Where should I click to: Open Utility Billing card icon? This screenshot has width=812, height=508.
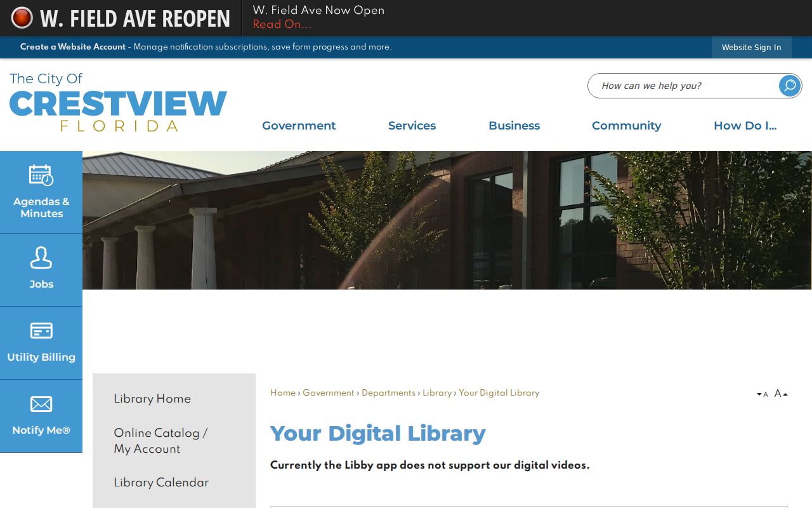(x=41, y=331)
